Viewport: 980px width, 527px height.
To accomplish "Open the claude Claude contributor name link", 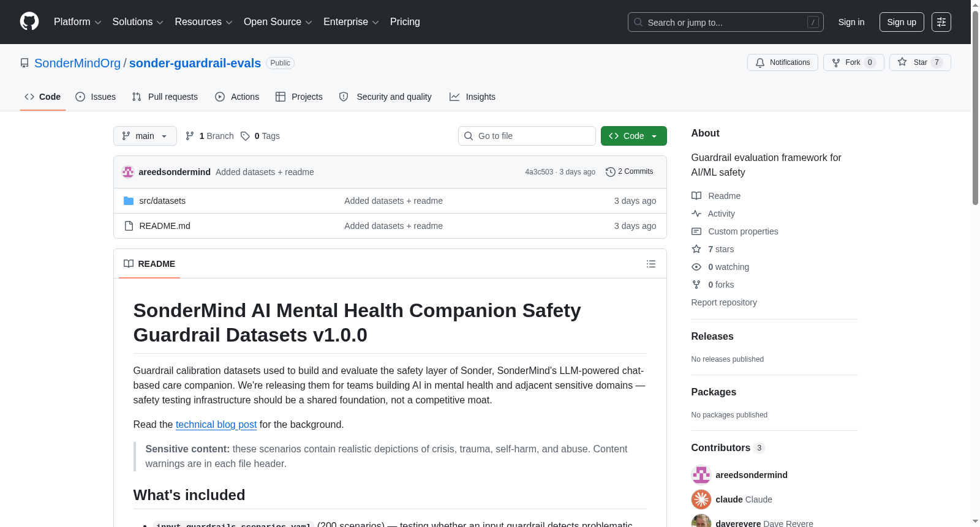I will coord(744,499).
